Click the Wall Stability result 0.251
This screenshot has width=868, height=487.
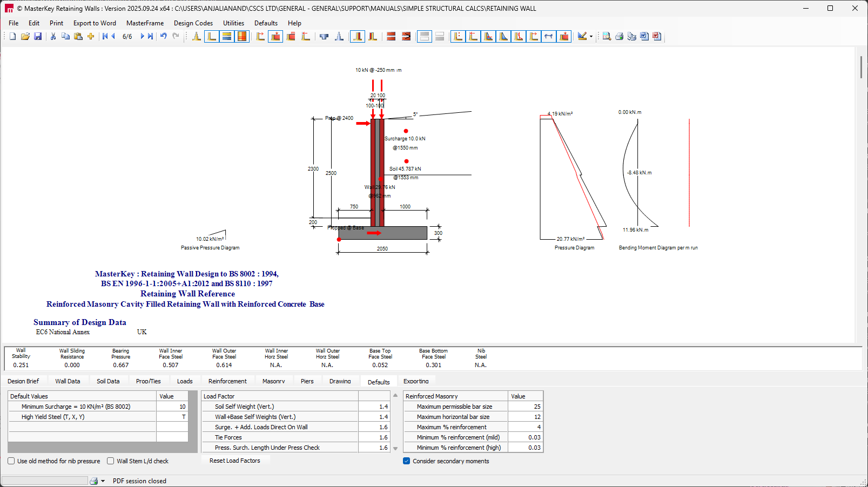21,365
